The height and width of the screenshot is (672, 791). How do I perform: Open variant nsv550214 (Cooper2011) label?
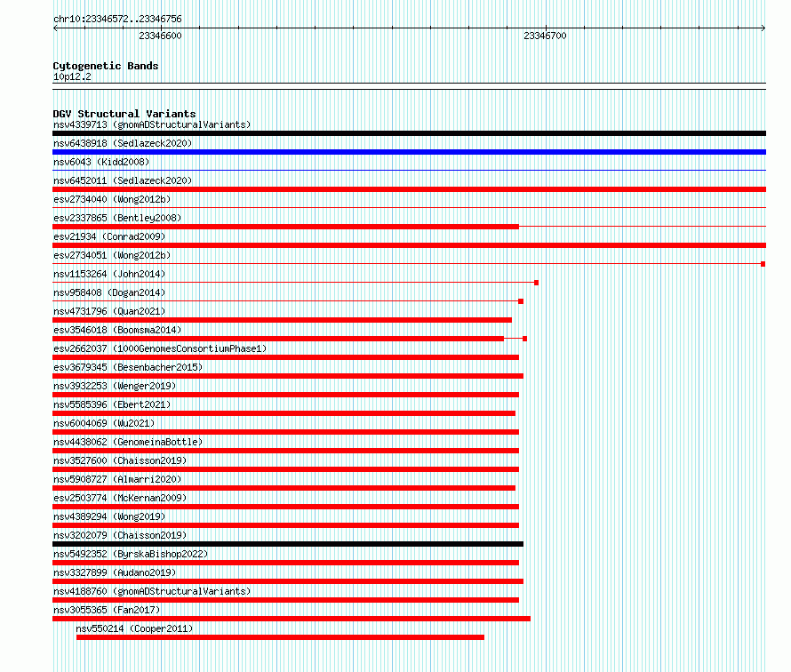[134, 628]
